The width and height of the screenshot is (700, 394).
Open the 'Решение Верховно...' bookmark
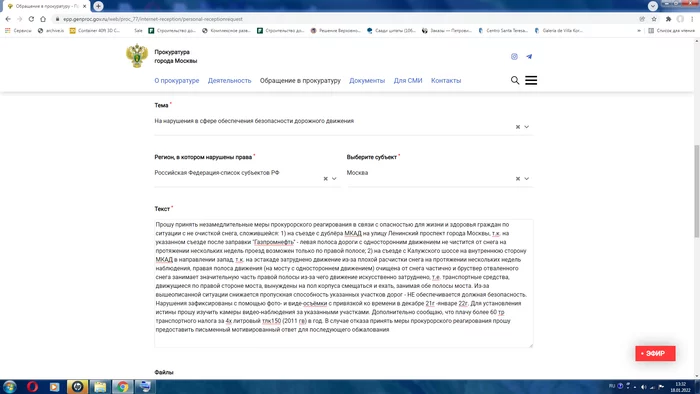(x=335, y=31)
